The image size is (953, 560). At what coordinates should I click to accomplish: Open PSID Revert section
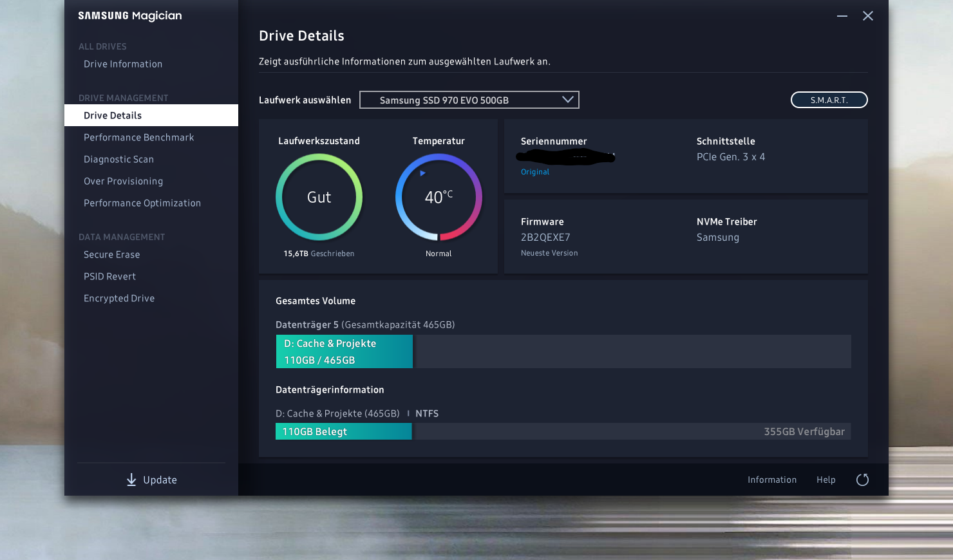[x=110, y=277]
